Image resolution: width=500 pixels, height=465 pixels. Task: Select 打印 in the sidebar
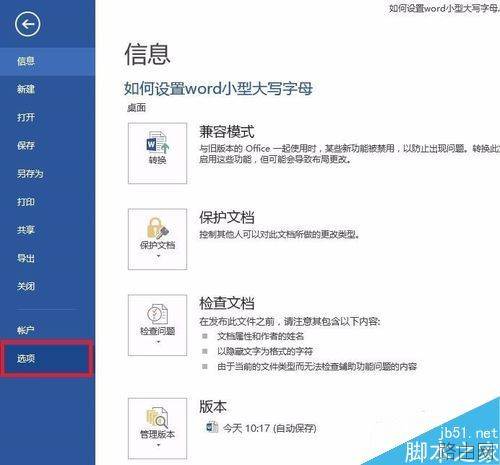(x=47, y=202)
